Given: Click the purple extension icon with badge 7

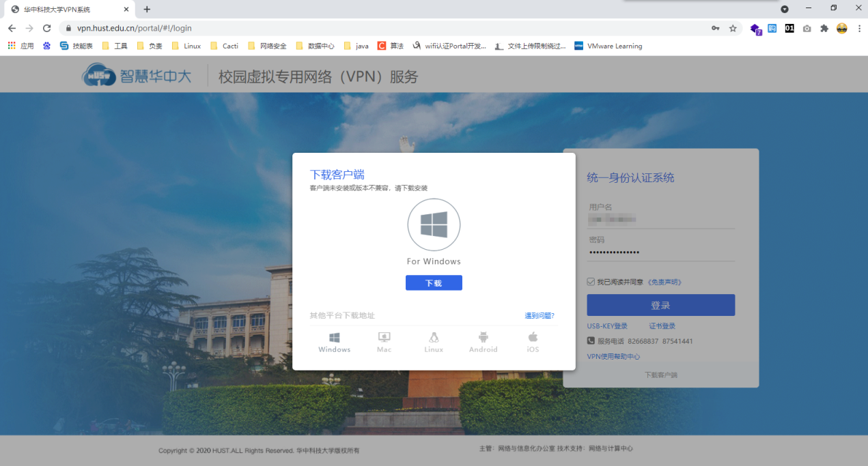Looking at the screenshot, I should point(755,29).
